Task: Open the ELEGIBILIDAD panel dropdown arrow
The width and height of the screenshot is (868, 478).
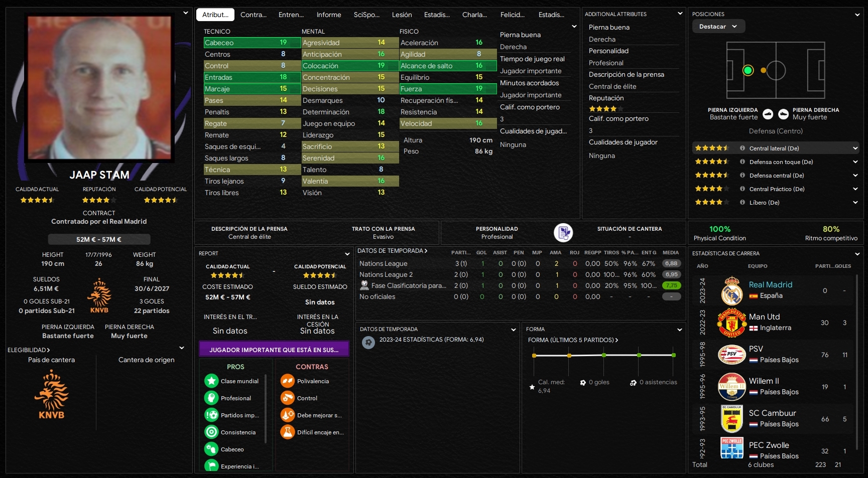Action: tap(182, 348)
